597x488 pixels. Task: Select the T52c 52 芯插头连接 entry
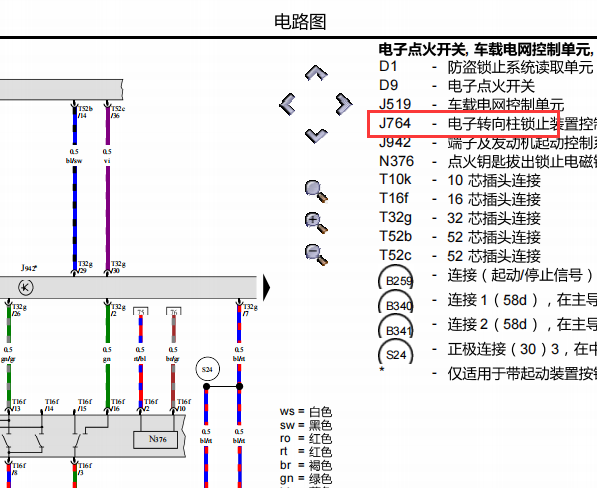point(460,256)
